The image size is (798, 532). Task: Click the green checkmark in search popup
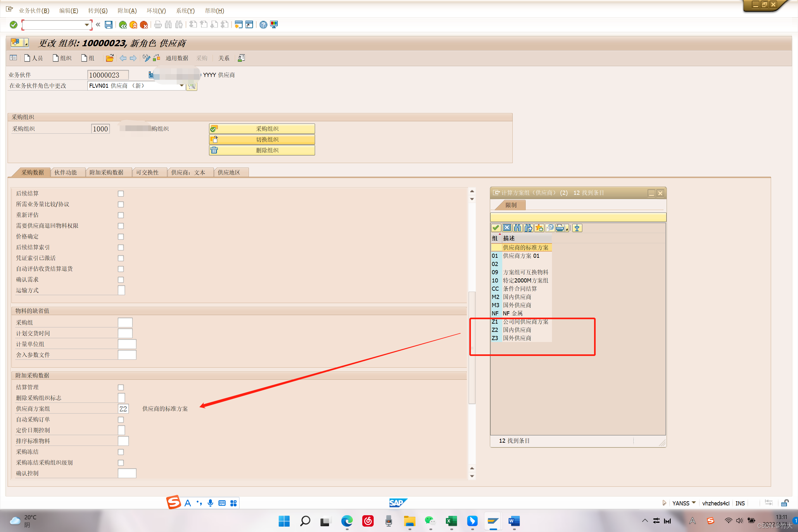pos(496,228)
